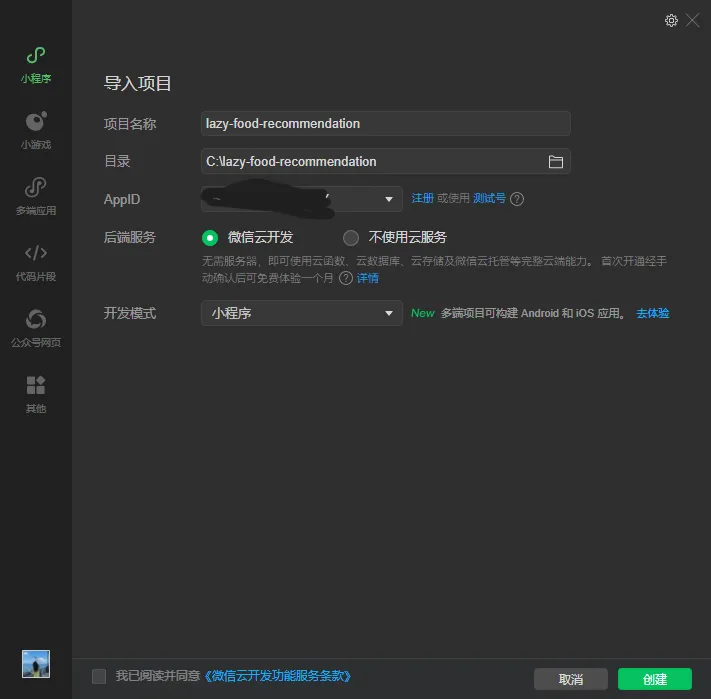
Task: Open 微信云开发功能服务条款 link
Action: tap(278, 676)
